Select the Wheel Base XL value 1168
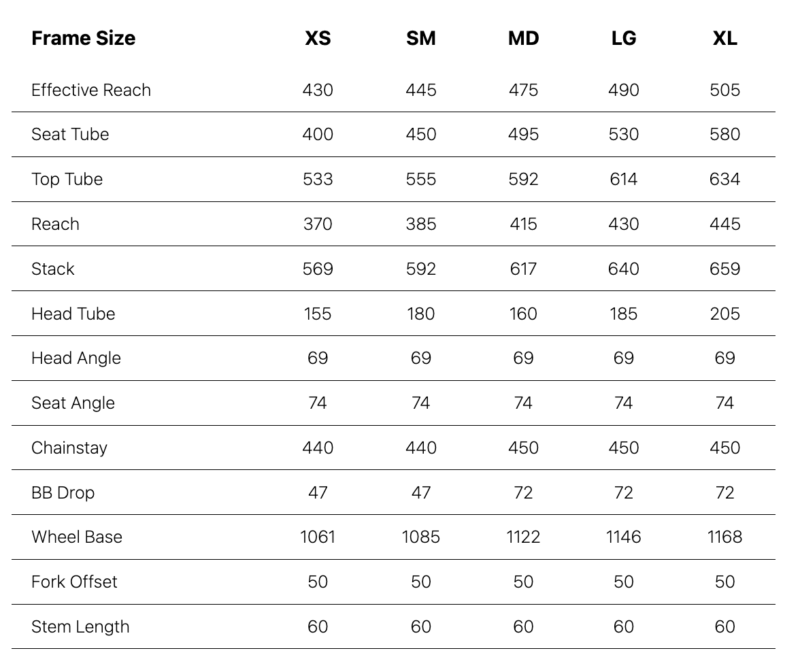The image size is (800, 672). pos(725,537)
